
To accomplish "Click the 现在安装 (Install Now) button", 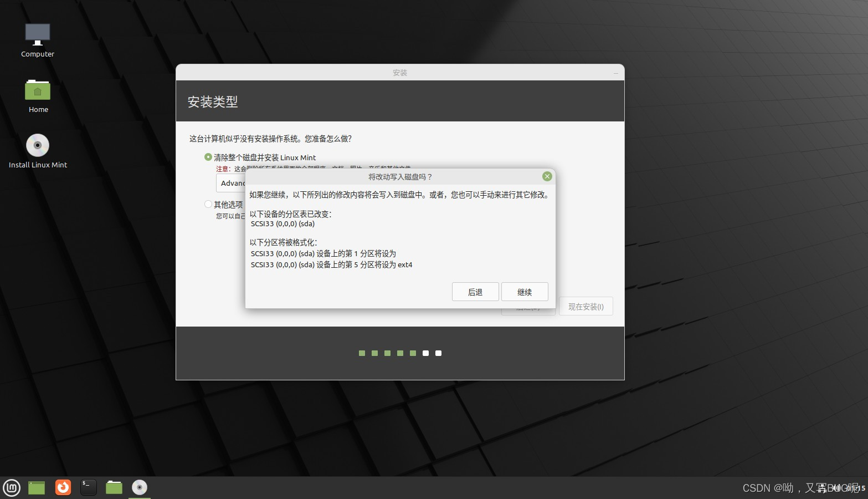I will pos(586,306).
